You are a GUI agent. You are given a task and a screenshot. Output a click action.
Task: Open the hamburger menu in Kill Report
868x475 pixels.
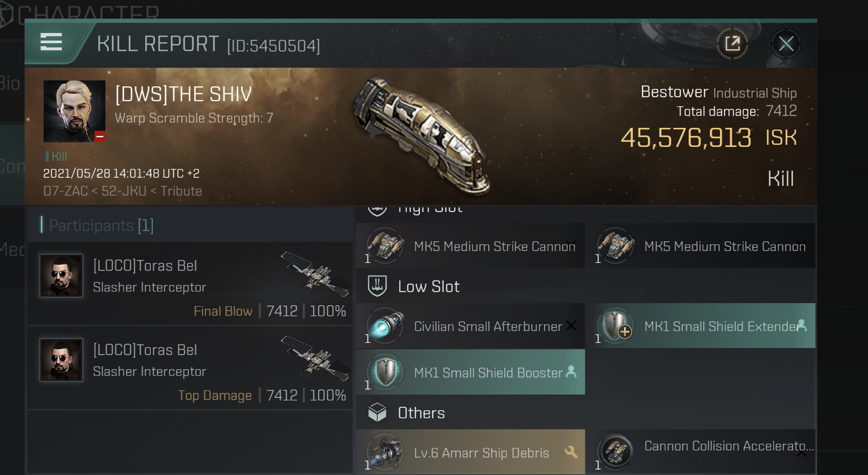click(x=51, y=42)
